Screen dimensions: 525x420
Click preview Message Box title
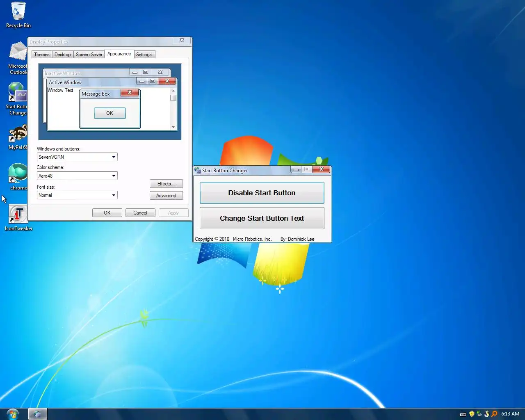coord(96,94)
